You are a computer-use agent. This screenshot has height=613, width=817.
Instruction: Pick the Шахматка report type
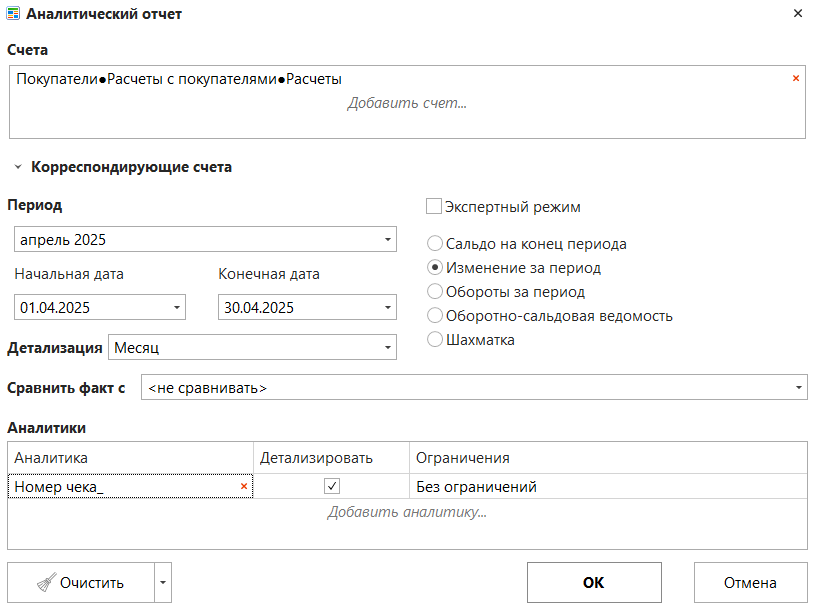tap(435, 340)
